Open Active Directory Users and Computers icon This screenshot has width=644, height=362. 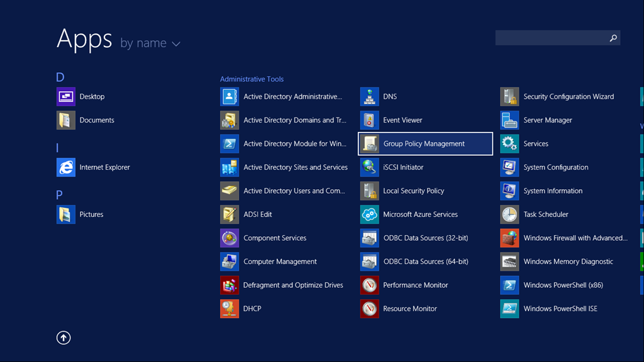pos(229,191)
